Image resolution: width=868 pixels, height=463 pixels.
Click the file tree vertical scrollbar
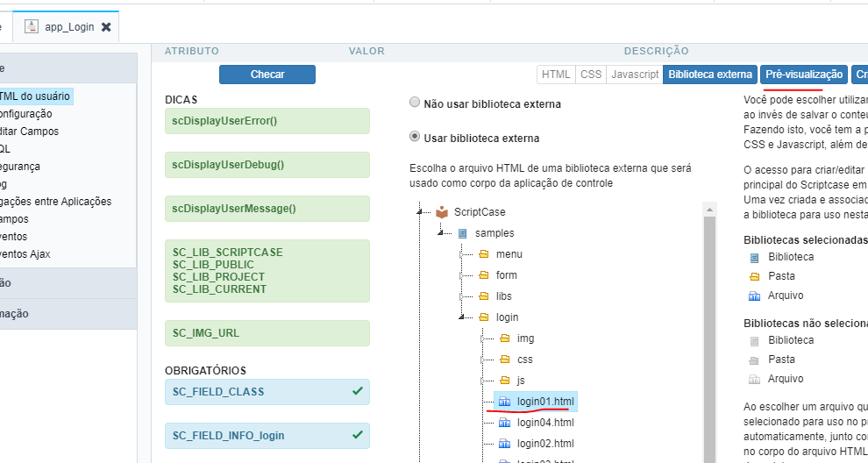pos(711,333)
